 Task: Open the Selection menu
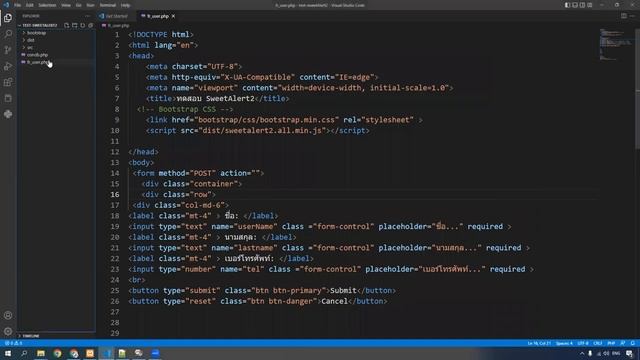click(x=47, y=5)
